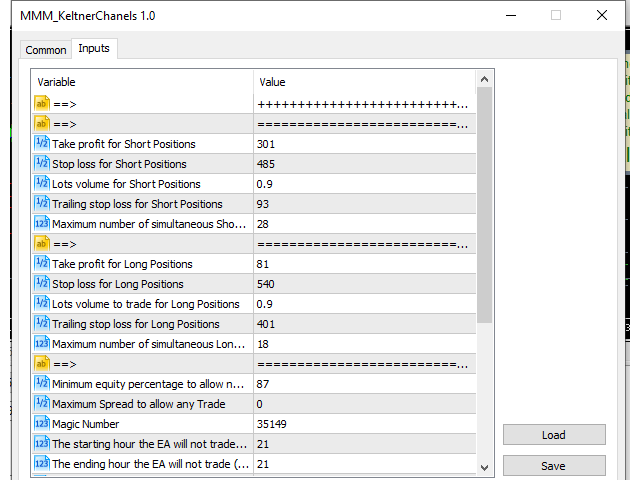Select the Minimum equity percentage row

point(254,384)
